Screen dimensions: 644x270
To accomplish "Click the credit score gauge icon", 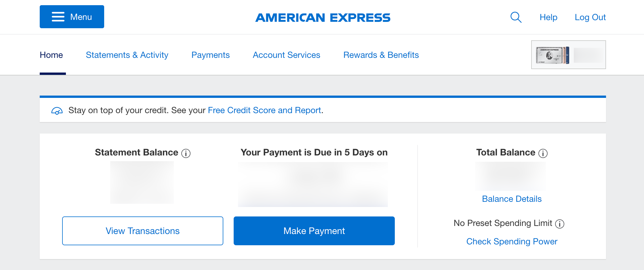I will (x=57, y=110).
